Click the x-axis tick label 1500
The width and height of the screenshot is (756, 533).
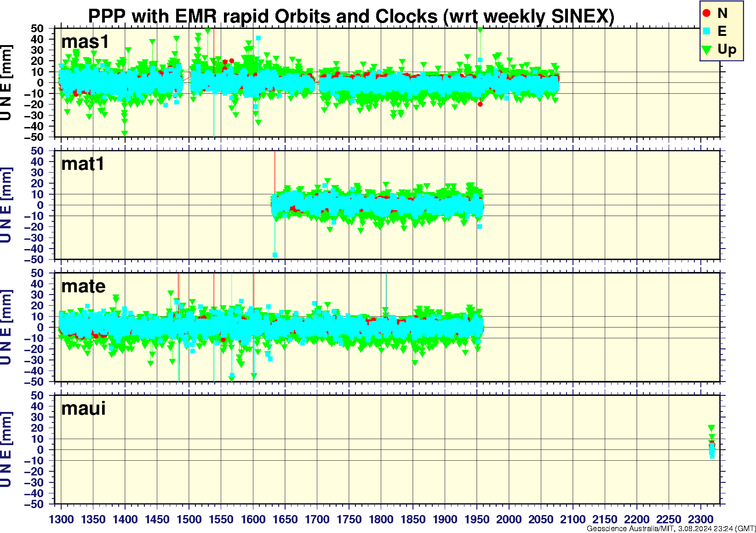tap(189, 519)
